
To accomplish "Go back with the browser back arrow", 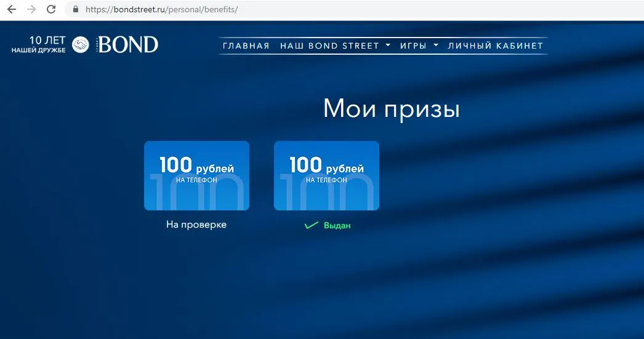I will click(x=12, y=9).
